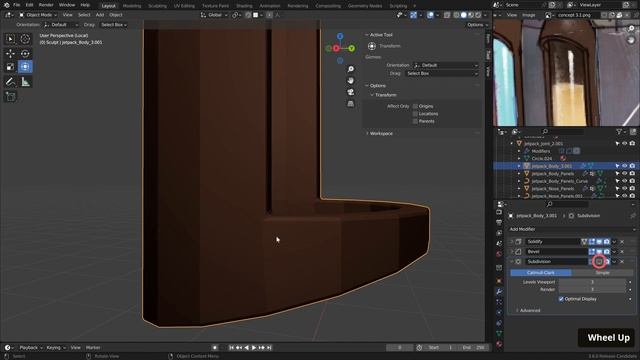This screenshot has height=360, width=640.
Task: Toggle Solidify modifier render camera icon
Action: (x=607, y=242)
